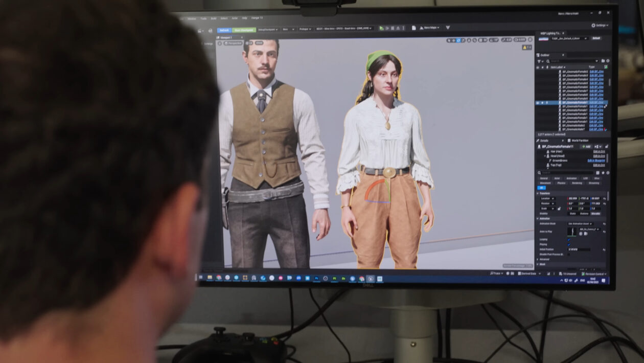The image size is (644, 363).
Task: Click the Default button in lighting panel
Action: pyautogui.click(x=596, y=38)
